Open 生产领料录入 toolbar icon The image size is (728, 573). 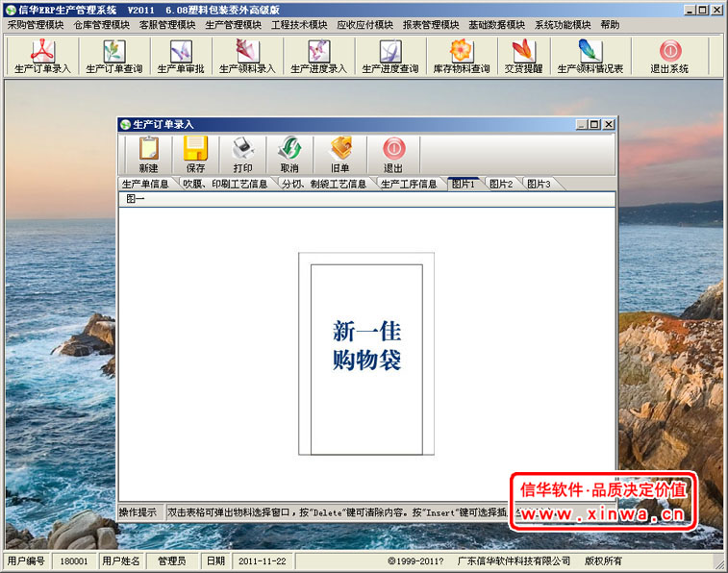[x=247, y=57]
